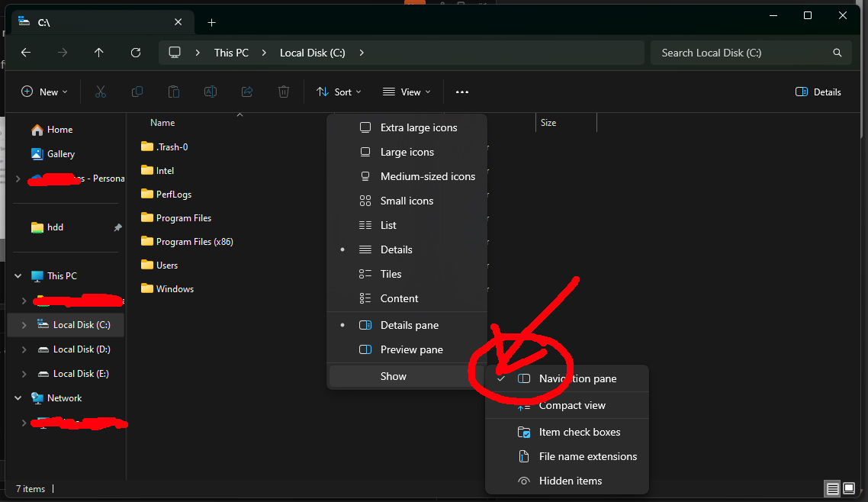Go up one folder level arrow
Viewport: 868px width, 502px height.
pos(98,53)
